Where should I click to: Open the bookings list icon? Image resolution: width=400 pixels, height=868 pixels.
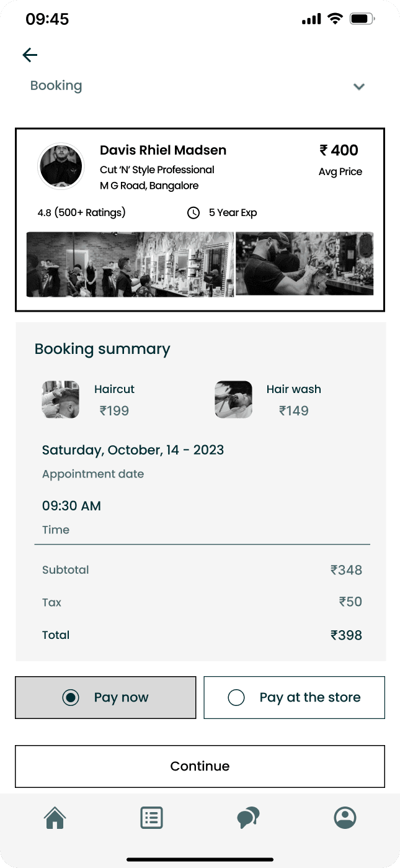click(x=151, y=818)
